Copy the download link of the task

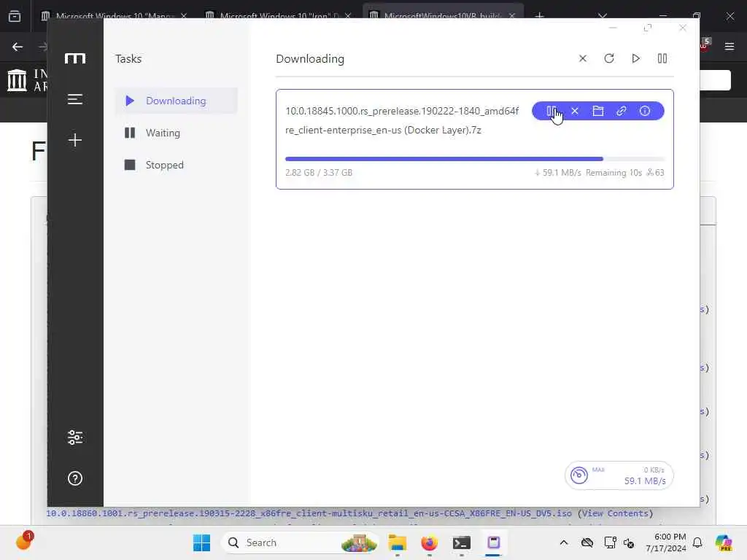click(x=622, y=111)
